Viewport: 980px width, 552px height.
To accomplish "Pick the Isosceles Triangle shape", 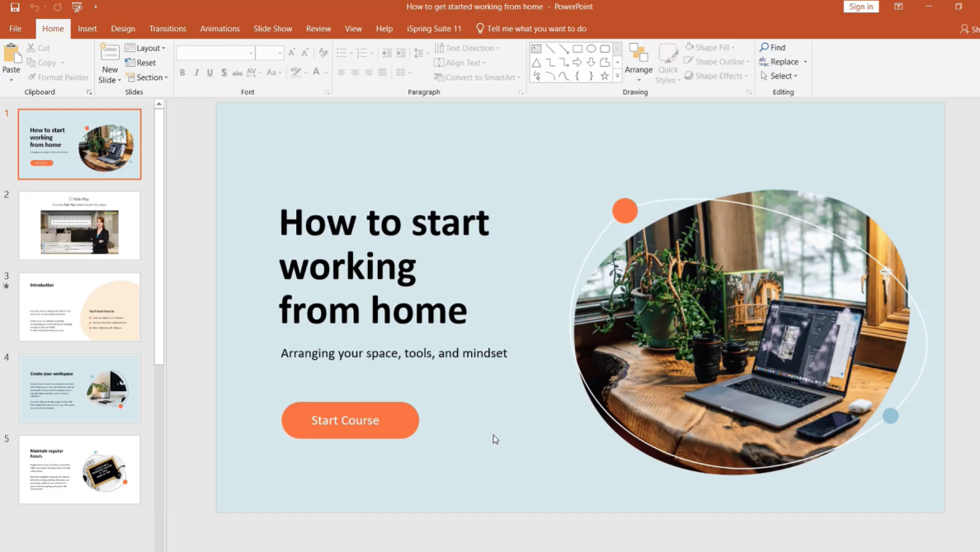I will pyautogui.click(x=536, y=63).
